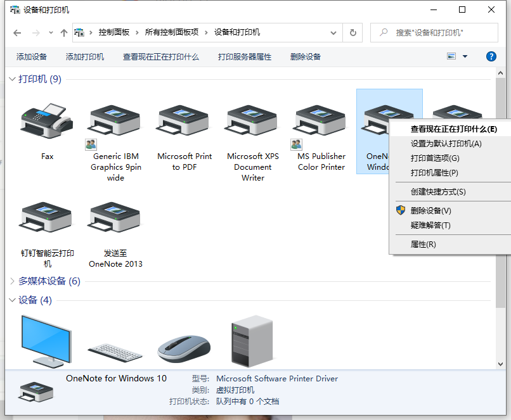Click the shared-users badge under Generic IBM printer

click(91, 144)
